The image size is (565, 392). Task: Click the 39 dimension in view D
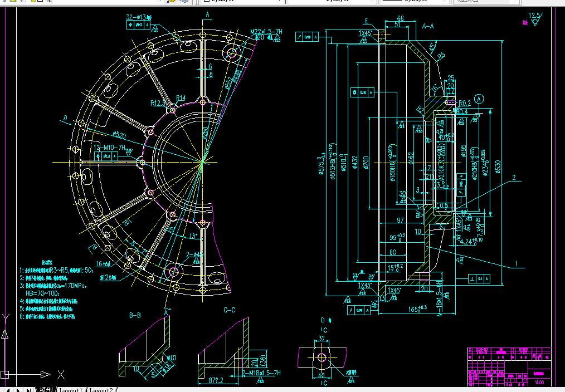[322, 339]
